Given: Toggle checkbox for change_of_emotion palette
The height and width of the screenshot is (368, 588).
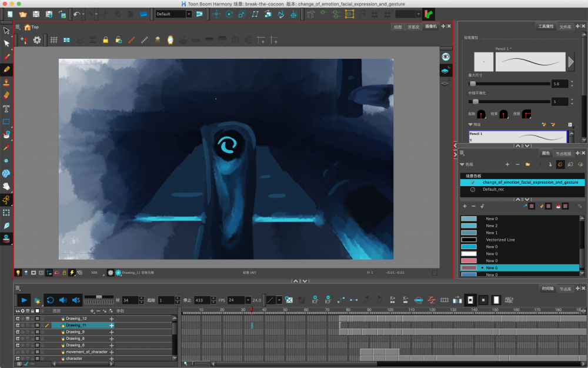Looking at the screenshot, I should [473, 183].
